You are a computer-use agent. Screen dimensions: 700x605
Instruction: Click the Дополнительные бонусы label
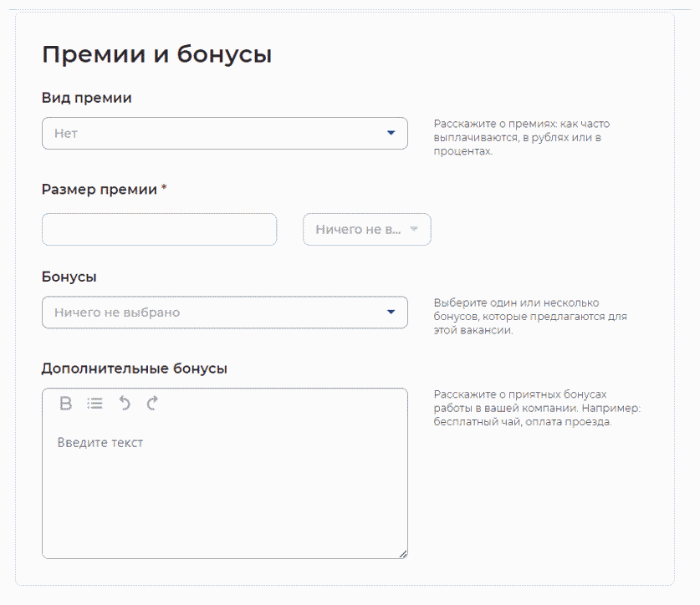coord(135,369)
